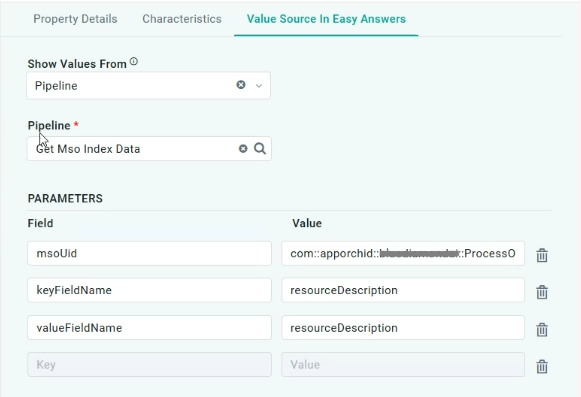Image resolution: width=581 pixels, height=397 pixels.
Task: Open the Property Details tab
Action: (75, 19)
